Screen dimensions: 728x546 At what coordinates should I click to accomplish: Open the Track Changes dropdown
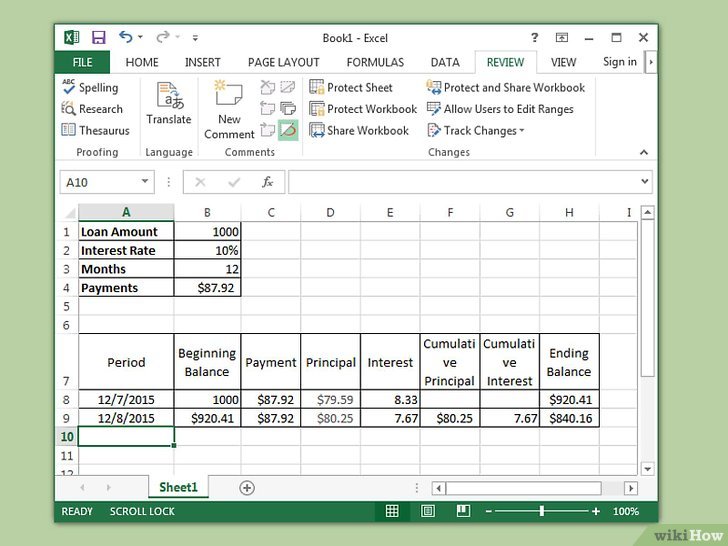click(476, 130)
